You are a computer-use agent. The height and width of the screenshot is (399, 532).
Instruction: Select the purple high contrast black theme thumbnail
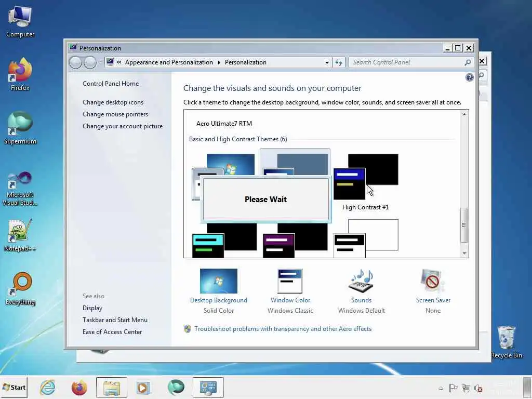(x=295, y=240)
